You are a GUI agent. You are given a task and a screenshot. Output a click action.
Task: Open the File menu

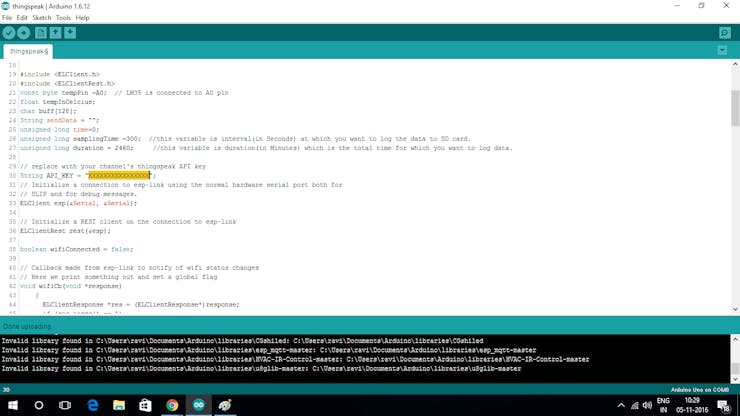pyautogui.click(x=7, y=17)
